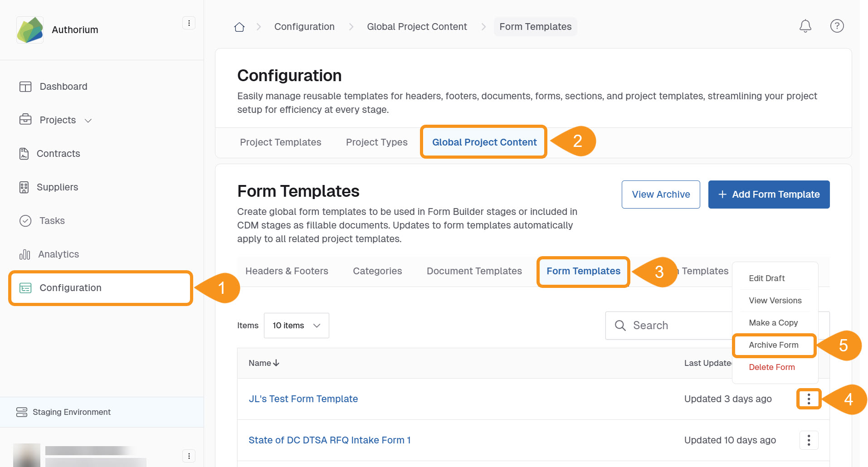
Task: Switch to the Document Templates tab
Action: click(474, 271)
